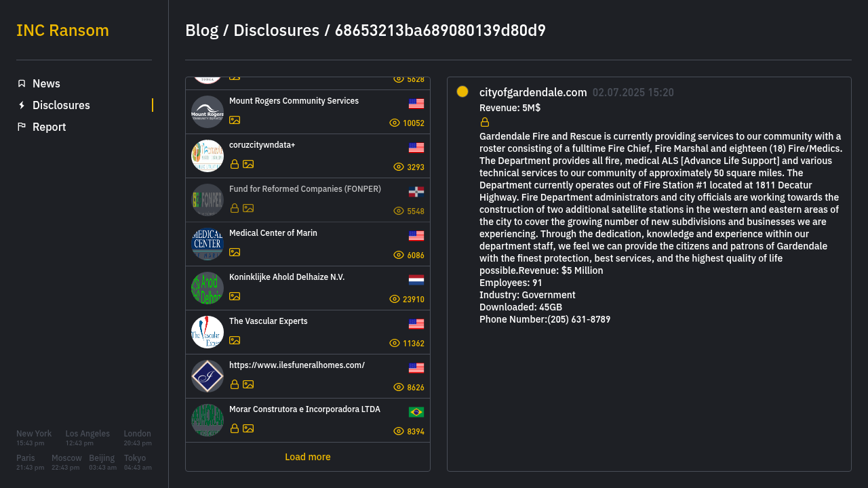
Task: Click image icon under Medical Center of Marin
Action: (235, 252)
